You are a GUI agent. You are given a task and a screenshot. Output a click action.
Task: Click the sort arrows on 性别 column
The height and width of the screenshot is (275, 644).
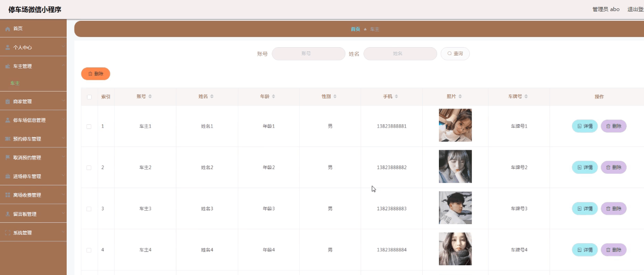(335, 97)
